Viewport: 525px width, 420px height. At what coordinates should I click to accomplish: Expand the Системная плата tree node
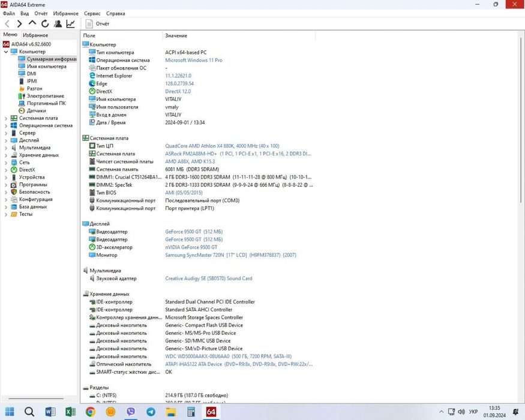click(x=5, y=118)
